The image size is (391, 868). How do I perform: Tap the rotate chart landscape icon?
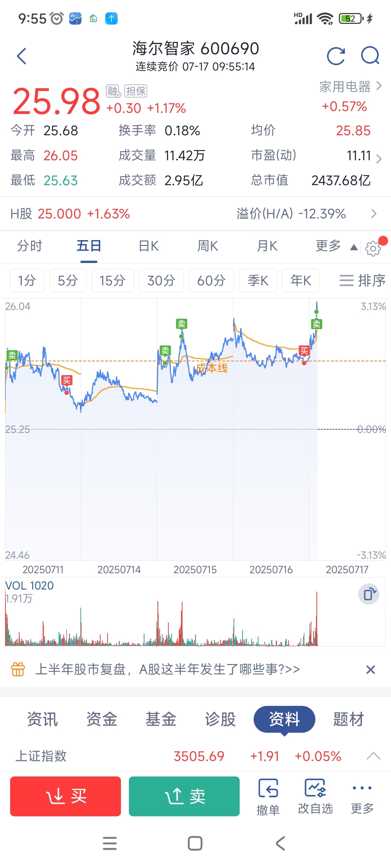pos(369,594)
